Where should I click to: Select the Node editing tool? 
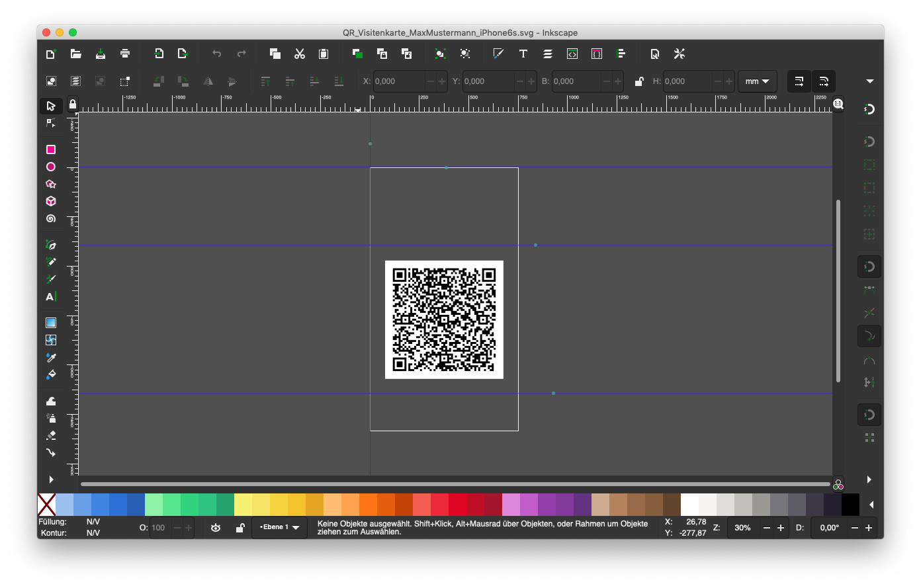click(x=50, y=123)
